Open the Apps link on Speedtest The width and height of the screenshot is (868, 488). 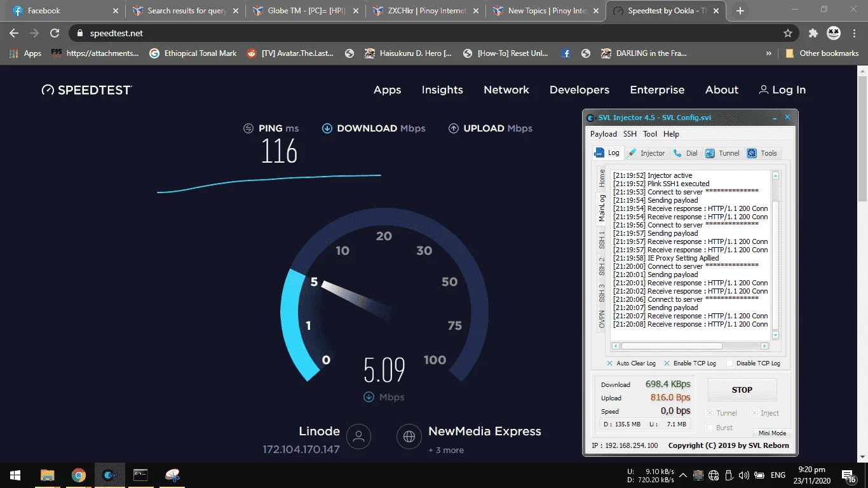[388, 90]
